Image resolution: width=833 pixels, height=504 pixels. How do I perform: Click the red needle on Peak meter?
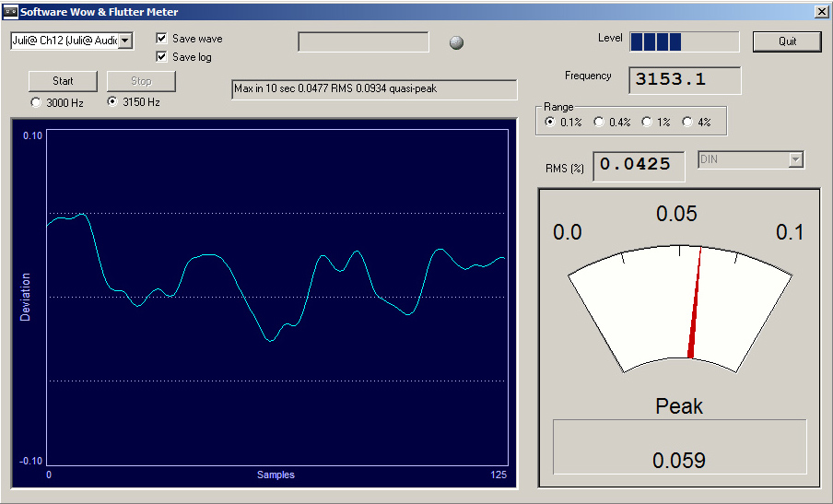696,304
